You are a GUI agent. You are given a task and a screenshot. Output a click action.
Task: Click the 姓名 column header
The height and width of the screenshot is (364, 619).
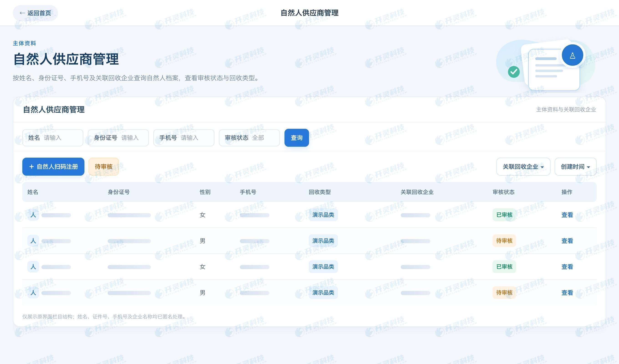coord(33,192)
